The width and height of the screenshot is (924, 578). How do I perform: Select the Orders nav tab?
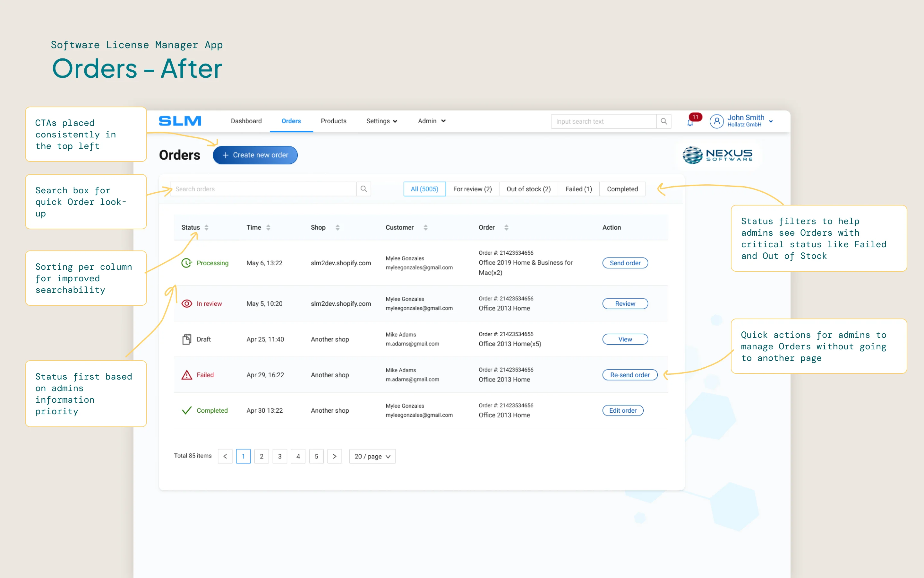point(291,121)
